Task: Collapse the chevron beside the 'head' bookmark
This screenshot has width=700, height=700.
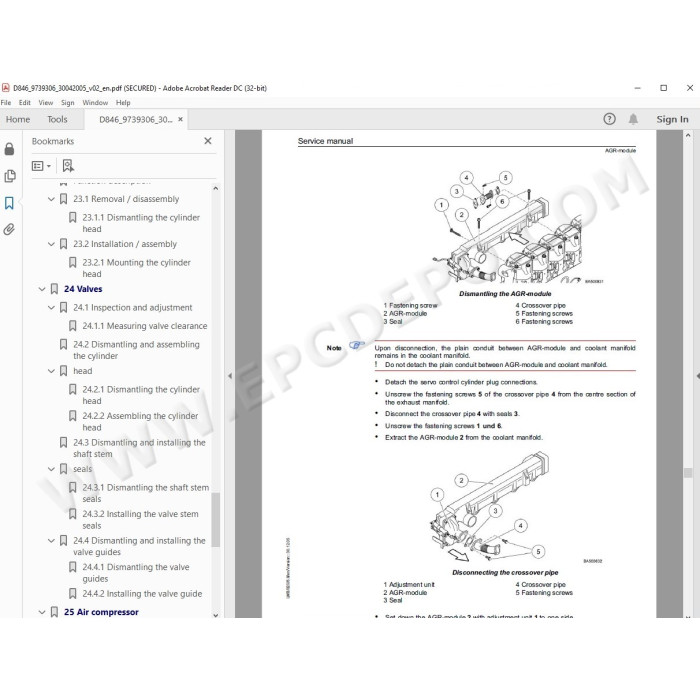Action: [x=51, y=371]
